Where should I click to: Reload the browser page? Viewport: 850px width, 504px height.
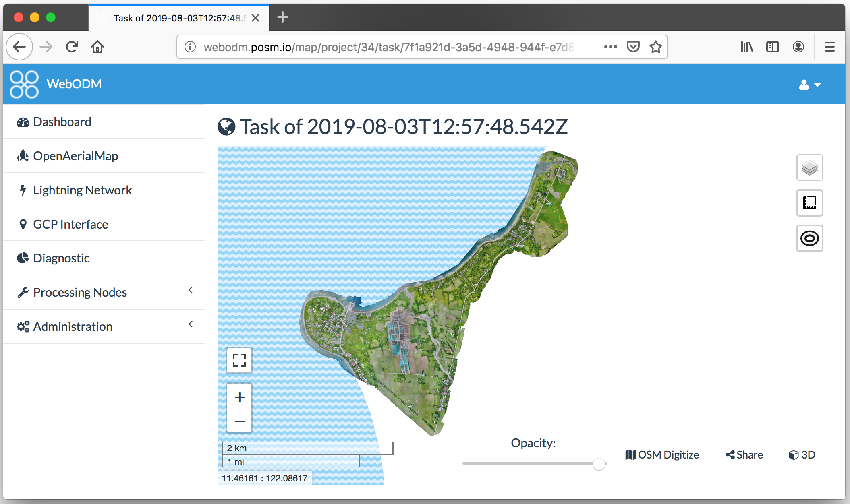[x=72, y=47]
